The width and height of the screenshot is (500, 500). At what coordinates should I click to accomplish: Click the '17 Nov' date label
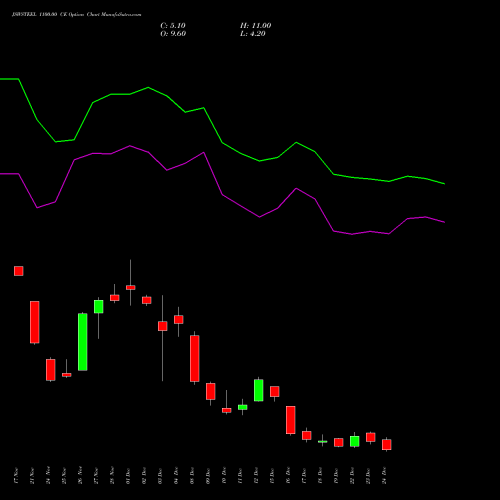click(x=16, y=476)
